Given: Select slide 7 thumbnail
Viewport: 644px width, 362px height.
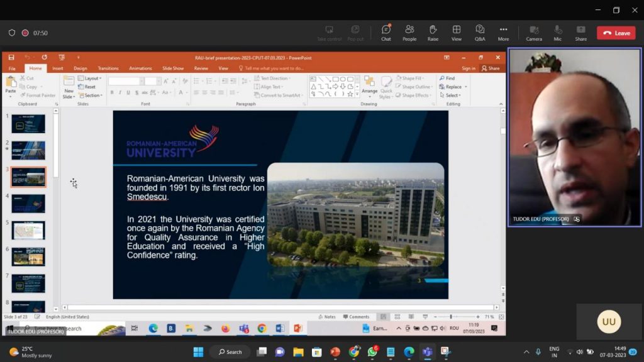Looking at the screenshot, I should (28, 283).
